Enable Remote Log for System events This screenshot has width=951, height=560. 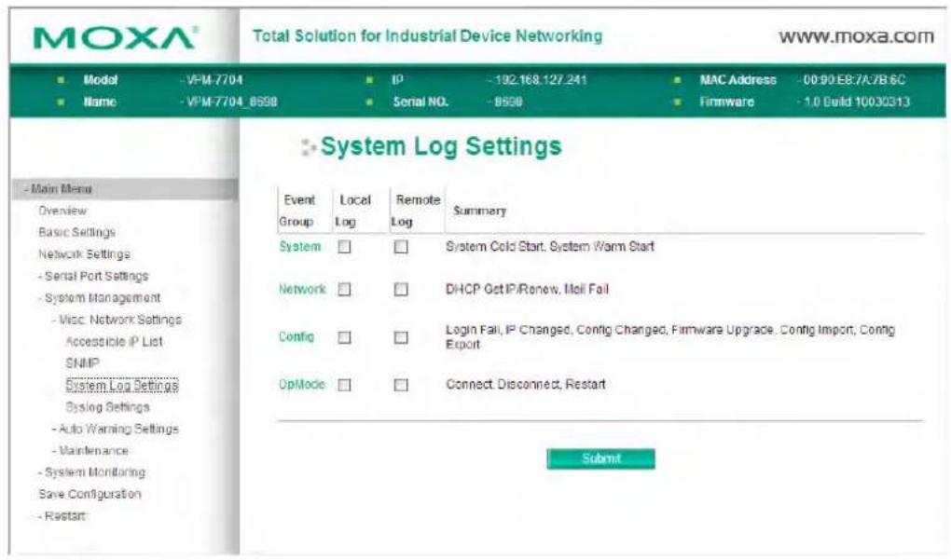click(x=401, y=247)
